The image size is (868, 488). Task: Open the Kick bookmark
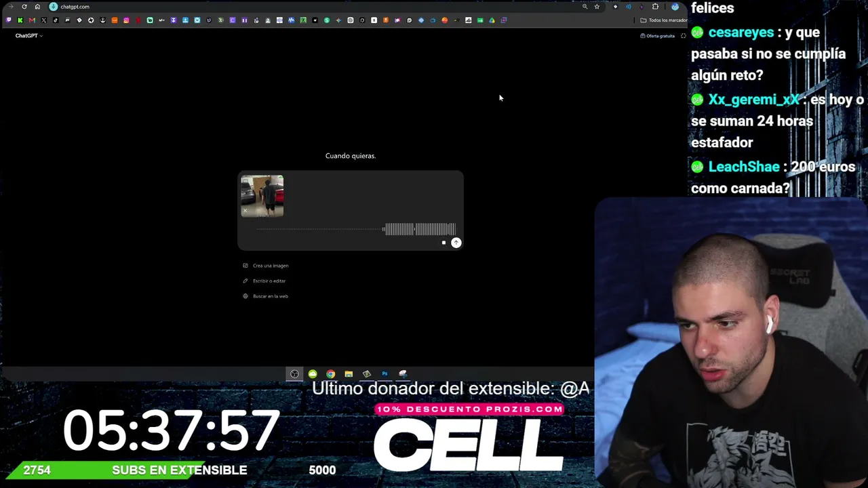click(20, 20)
